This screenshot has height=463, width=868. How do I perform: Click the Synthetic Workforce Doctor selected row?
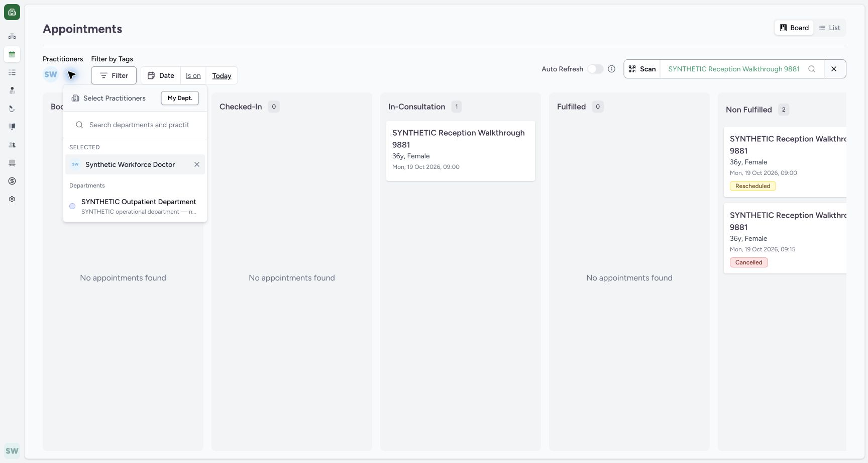click(x=135, y=164)
